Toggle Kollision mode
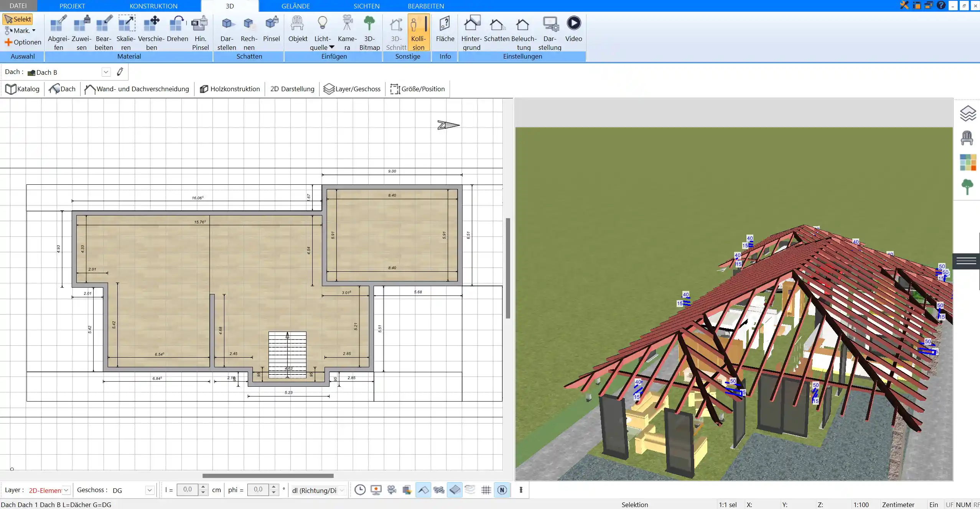The height and width of the screenshot is (509, 980). point(418,33)
